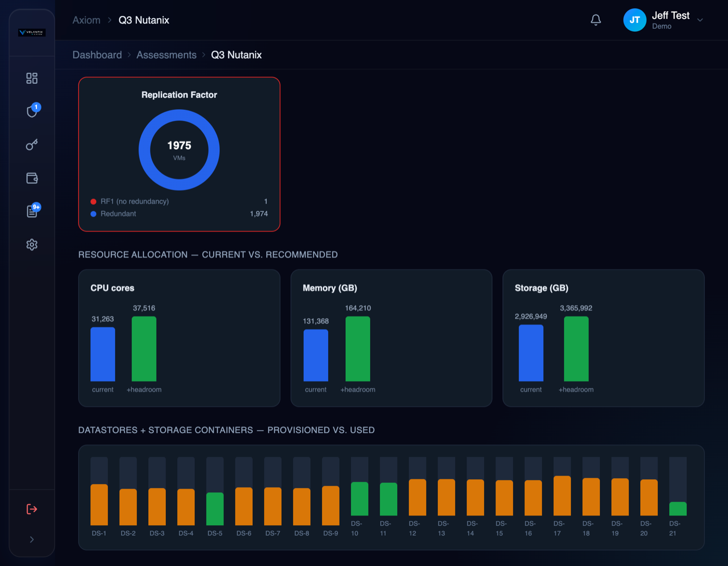Image resolution: width=728 pixels, height=566 pixels.
Task: Click the blue Redundant legend dot
Action: (94, 214)
